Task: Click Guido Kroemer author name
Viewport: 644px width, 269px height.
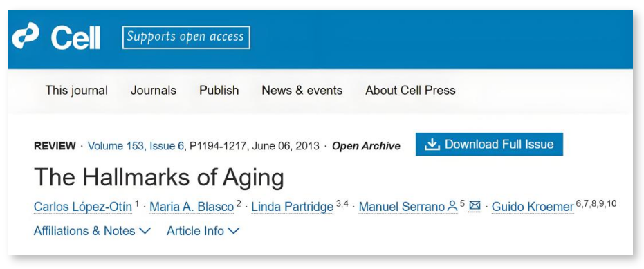Action: tap(533, 207)
